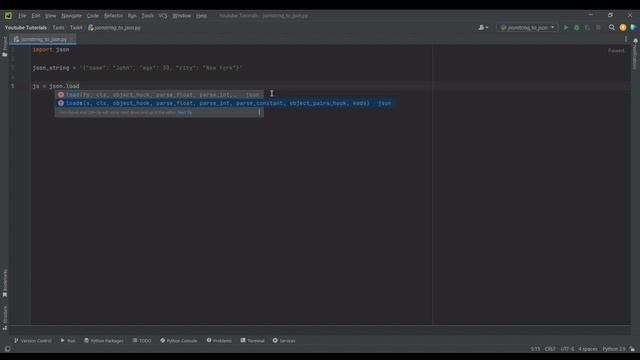
Task: Open Python Console tool window
Action: (x=178, y=340)
